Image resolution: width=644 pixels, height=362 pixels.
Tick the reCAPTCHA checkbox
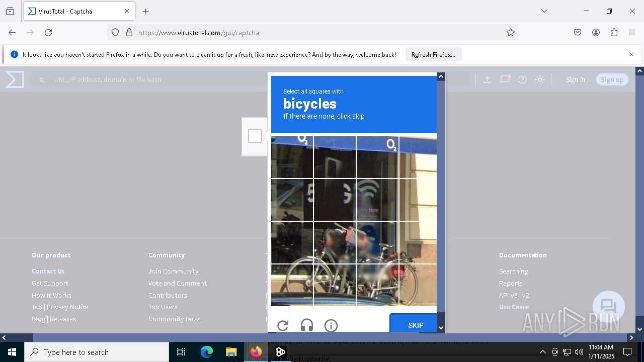pos(255,136)
